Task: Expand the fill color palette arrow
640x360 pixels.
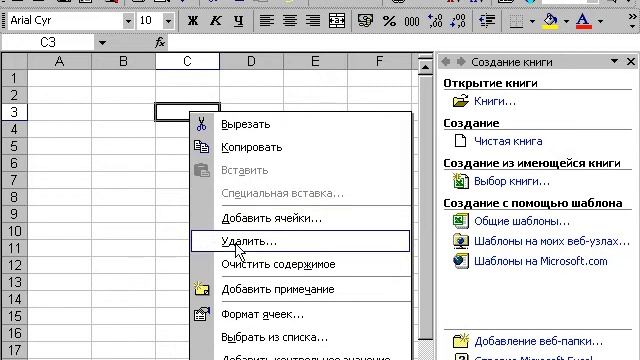Action: [566, 20]
